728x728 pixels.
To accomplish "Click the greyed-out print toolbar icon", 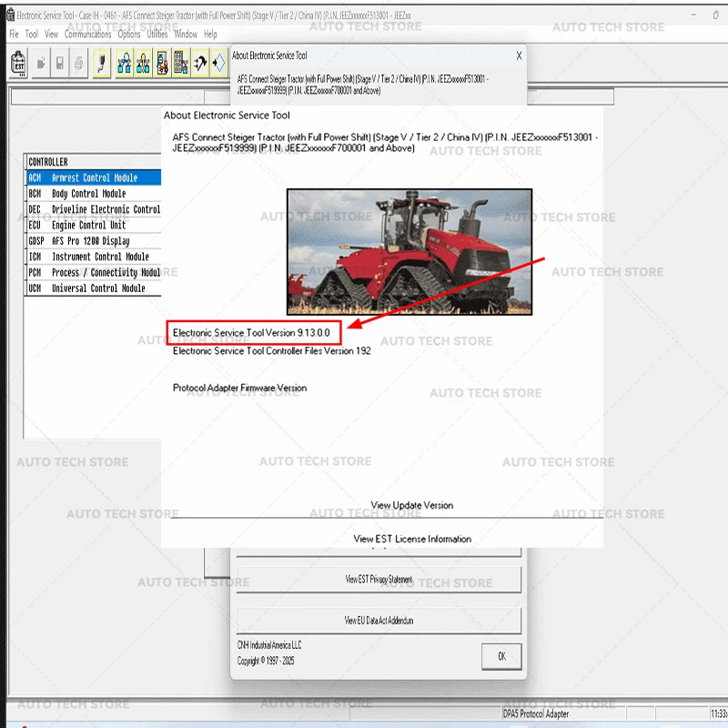I will coord(79,63).
